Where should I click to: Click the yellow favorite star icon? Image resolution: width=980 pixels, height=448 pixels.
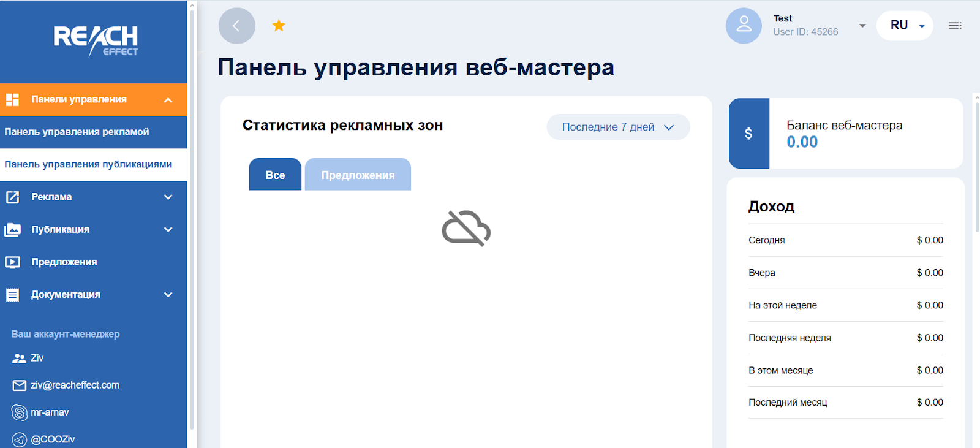coord(279,26)
